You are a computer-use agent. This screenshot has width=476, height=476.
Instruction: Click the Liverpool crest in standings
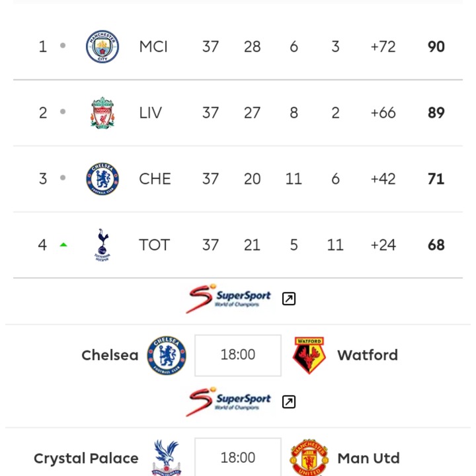click(x=102, y=112)
